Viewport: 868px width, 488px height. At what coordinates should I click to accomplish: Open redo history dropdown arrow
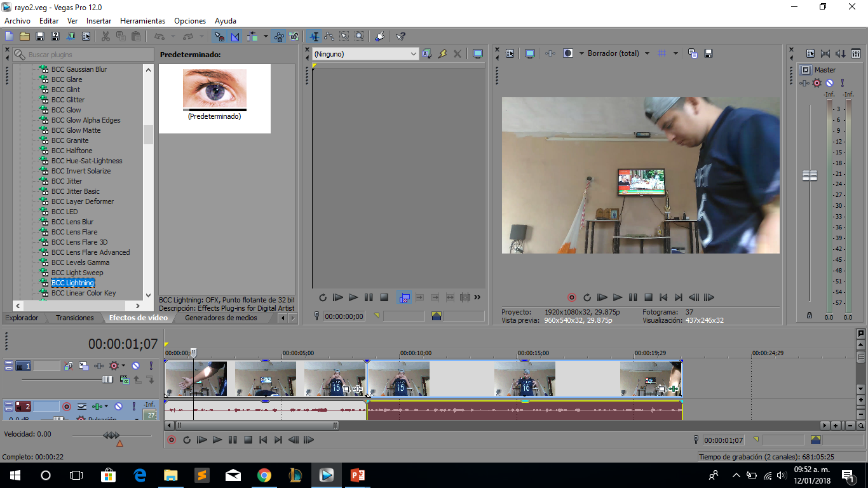coord(202,36)
